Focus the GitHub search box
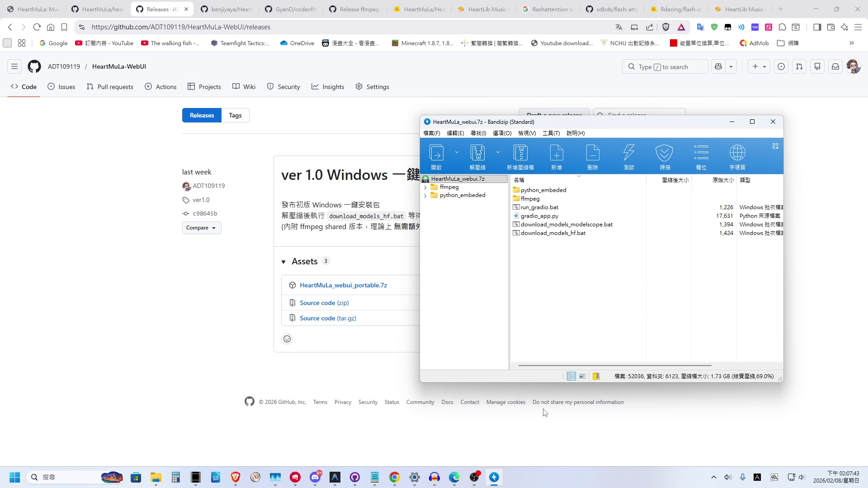Screen dimensions: 868x488 click(665, 66)
